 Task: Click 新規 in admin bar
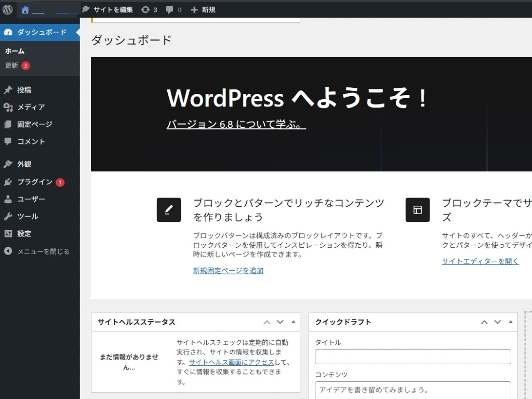[x=208, y=10]
